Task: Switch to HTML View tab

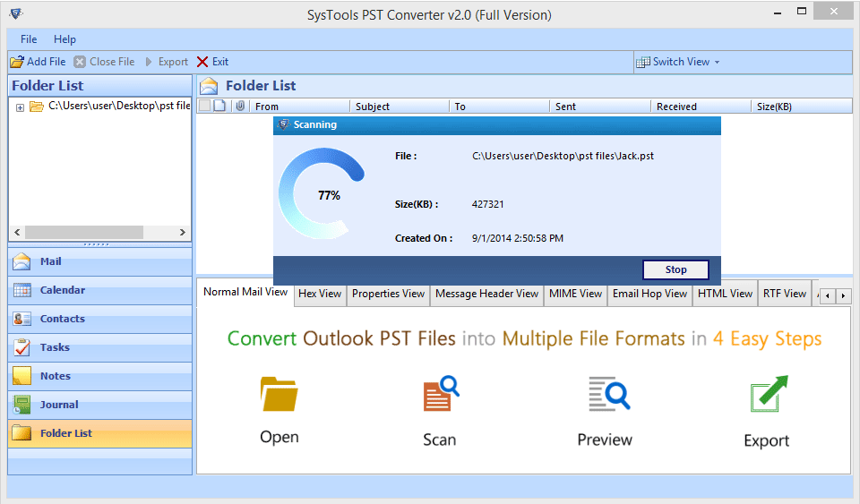Action: 725,294
